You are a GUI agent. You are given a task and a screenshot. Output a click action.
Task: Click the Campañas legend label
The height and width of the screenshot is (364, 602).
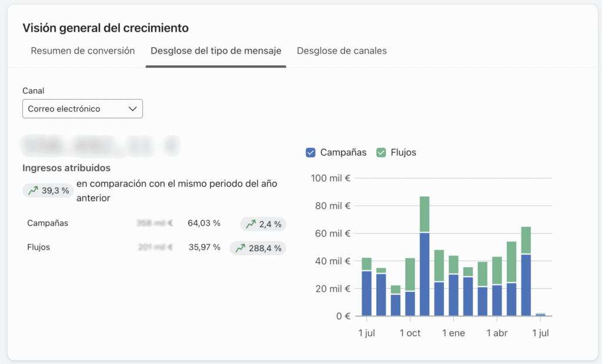[x=343, y=153]
